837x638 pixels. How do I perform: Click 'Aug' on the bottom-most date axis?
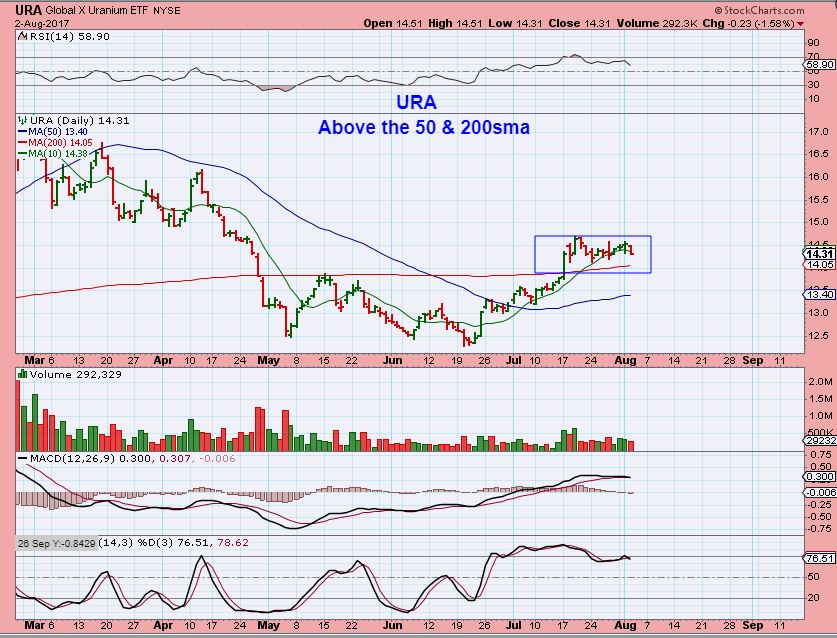[x=625, y=625]
